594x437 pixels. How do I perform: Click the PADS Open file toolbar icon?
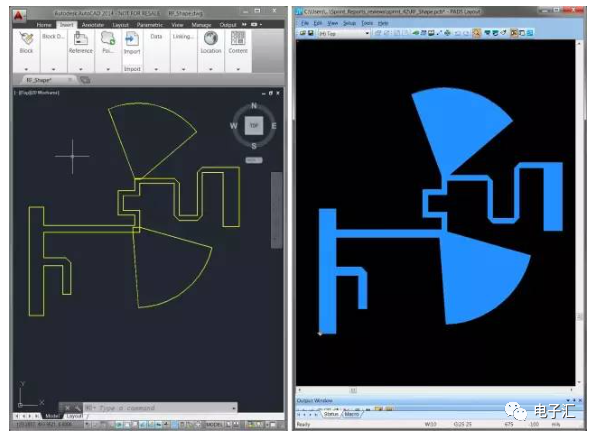(x=303, y=33)
